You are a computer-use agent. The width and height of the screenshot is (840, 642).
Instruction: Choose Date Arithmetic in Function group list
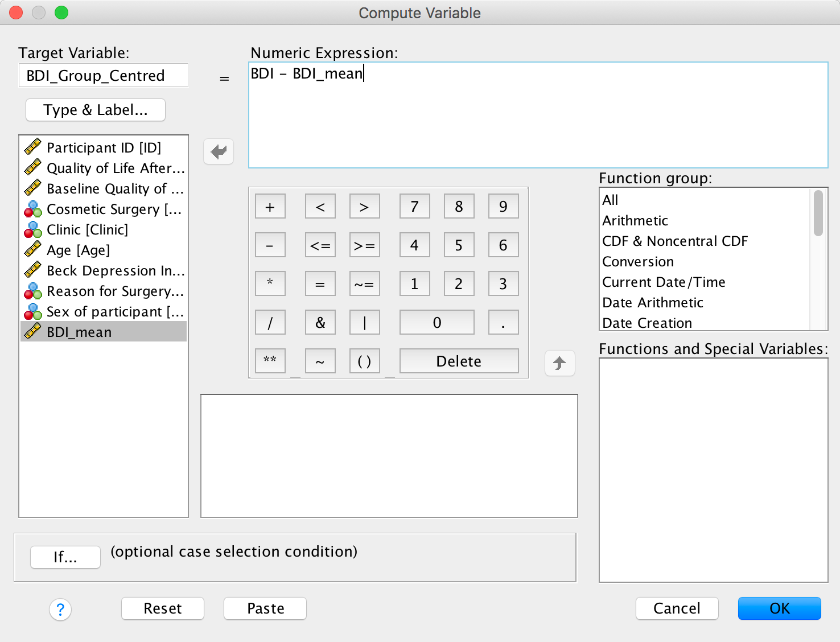pos(652,303)
